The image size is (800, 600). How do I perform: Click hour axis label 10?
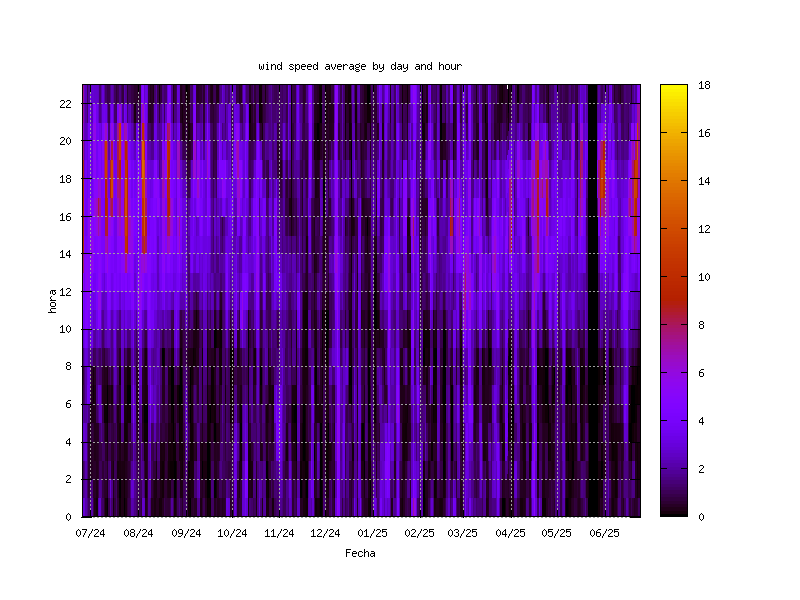coord(65,330)
